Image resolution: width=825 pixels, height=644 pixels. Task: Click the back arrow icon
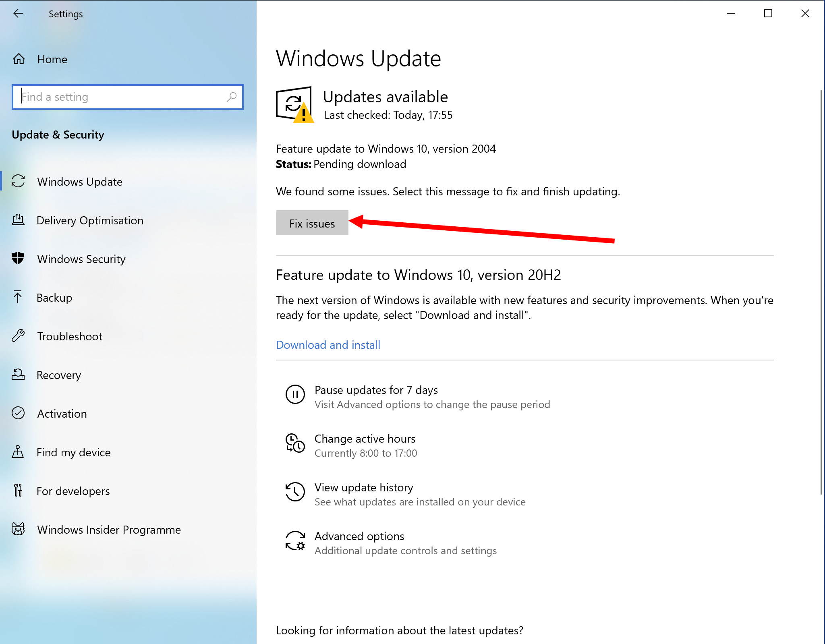(18, 14)
